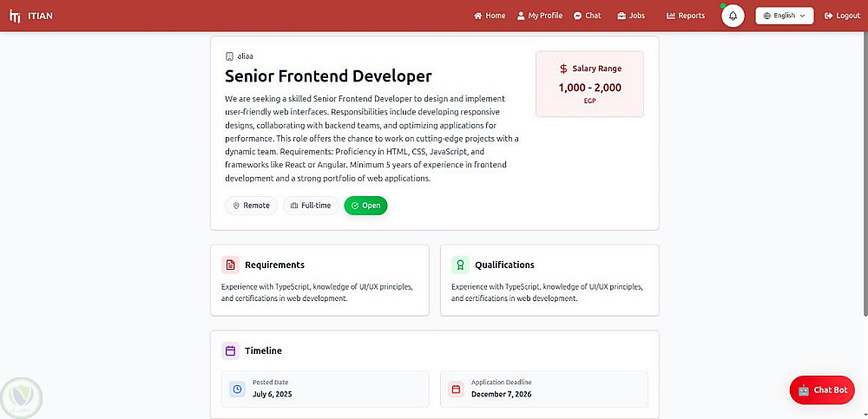Viewport: 868px width, 419px height.
Task: Click the company building icon near aliaa
Action: coord(229,56)
